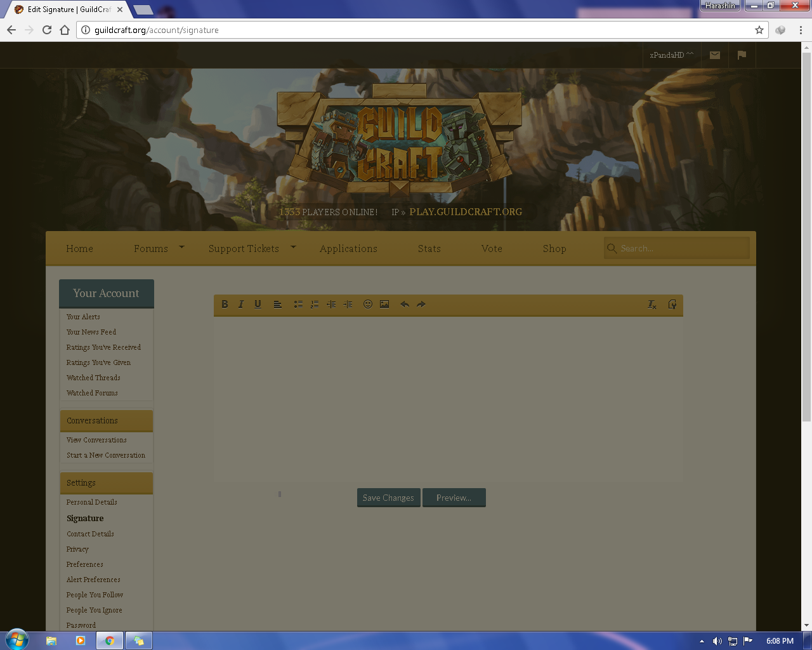Open Privacy settings link

[77, 549]
